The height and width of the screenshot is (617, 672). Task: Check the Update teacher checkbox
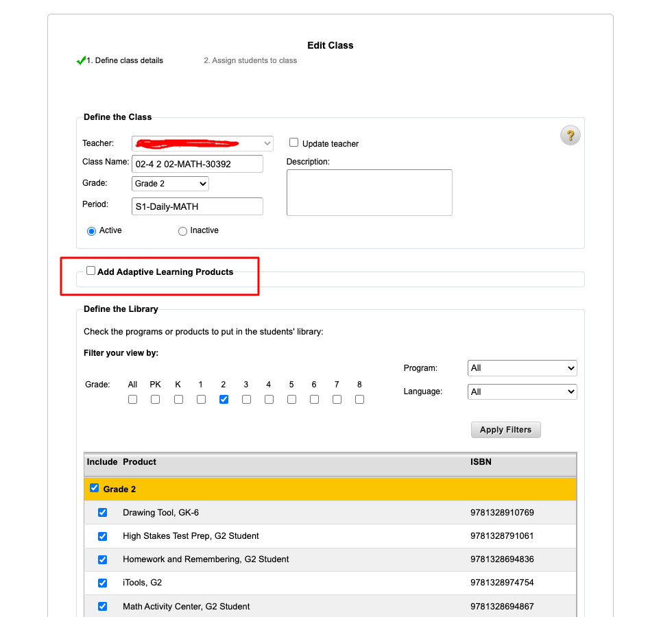pos(293,143)
